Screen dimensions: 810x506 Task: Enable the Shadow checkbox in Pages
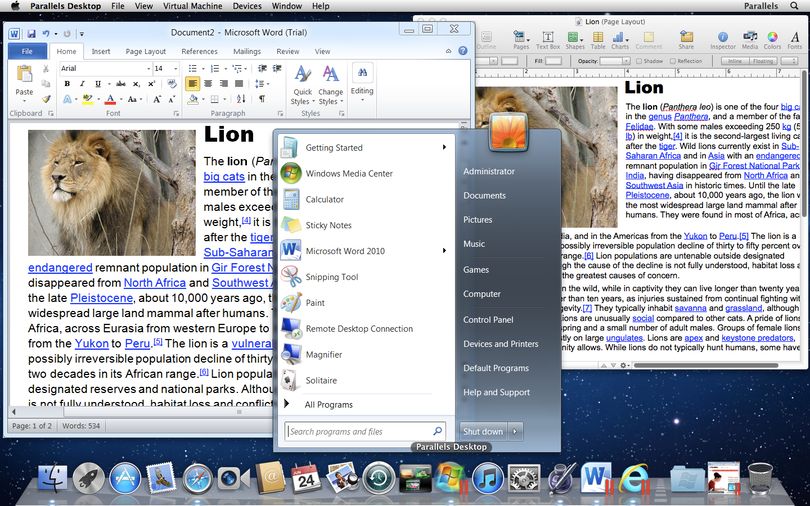639,61
